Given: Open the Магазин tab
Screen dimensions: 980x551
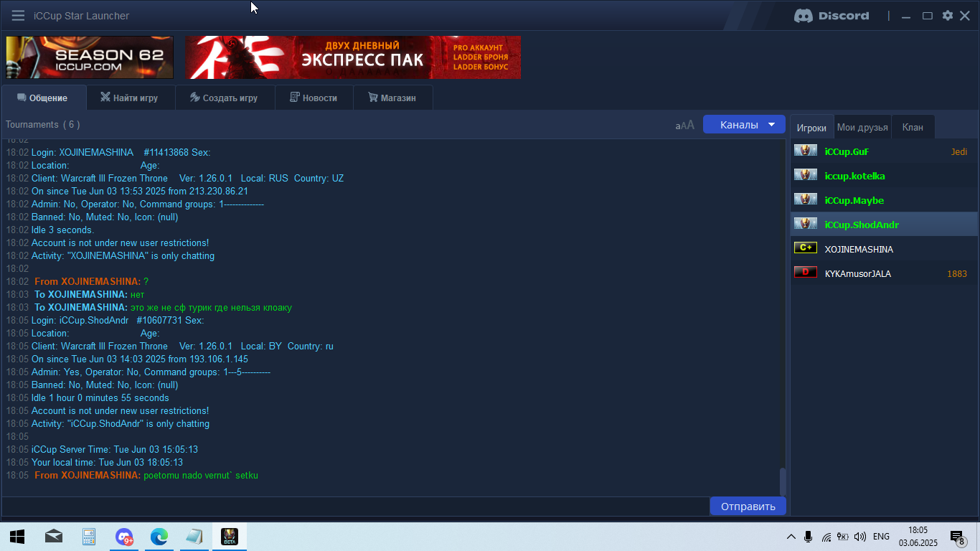Looking at the screenshot, I should (x=392, y=98).
